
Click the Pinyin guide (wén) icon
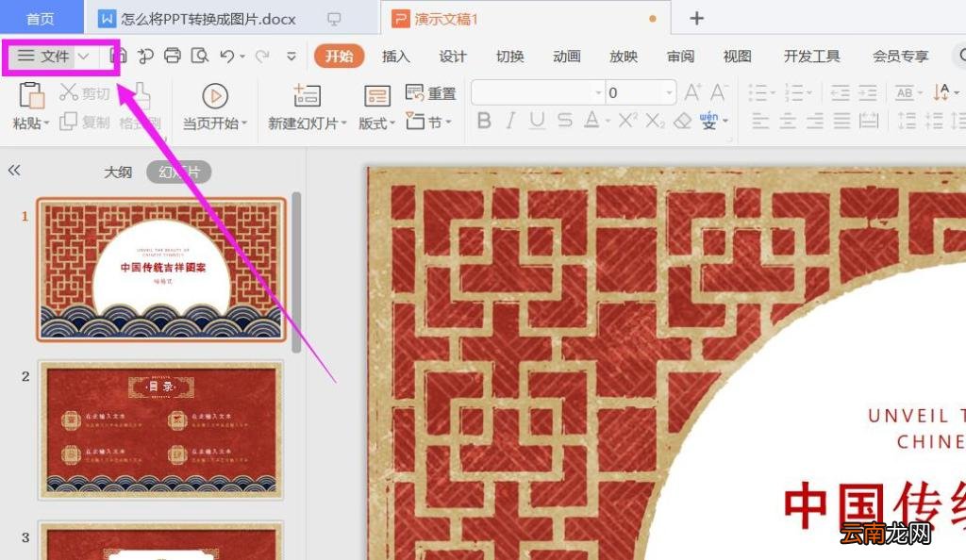coord(709,120)
